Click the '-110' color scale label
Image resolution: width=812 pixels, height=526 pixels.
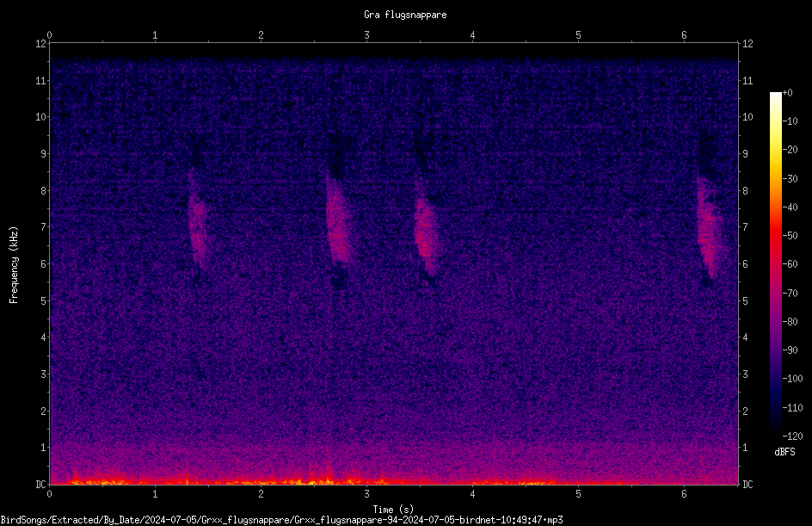click(792, 408)
